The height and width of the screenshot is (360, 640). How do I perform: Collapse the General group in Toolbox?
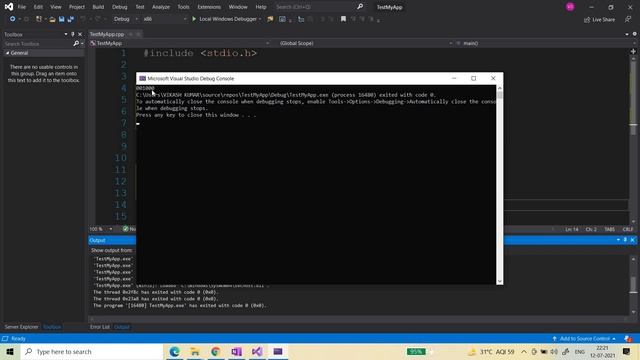coord(7,53)
